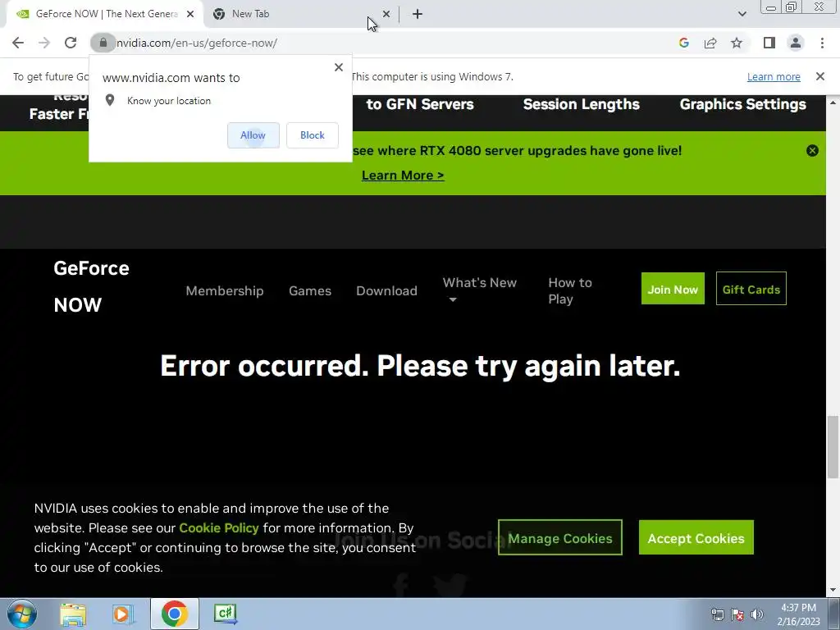Viewport: 840px width, 630px height.
Task: Click the GeForce NOW logo text
Action: (x=91, y=286)
